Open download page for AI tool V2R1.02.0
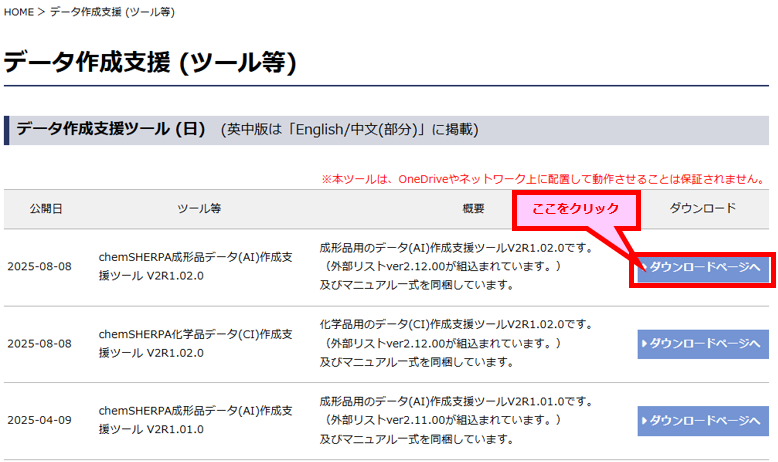The width and height of the screenshot is (778, 462). pyautogui.click(x=703, y=267)
